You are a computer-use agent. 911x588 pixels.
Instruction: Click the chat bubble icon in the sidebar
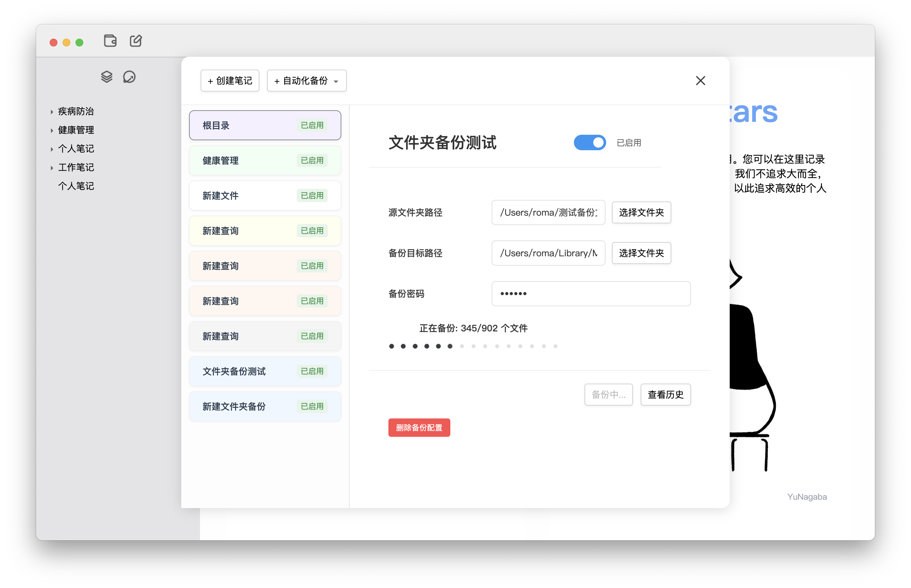coord(129,77)
